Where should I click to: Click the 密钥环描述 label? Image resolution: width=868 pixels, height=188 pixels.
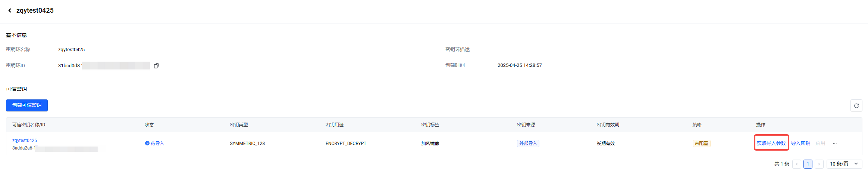457,50
